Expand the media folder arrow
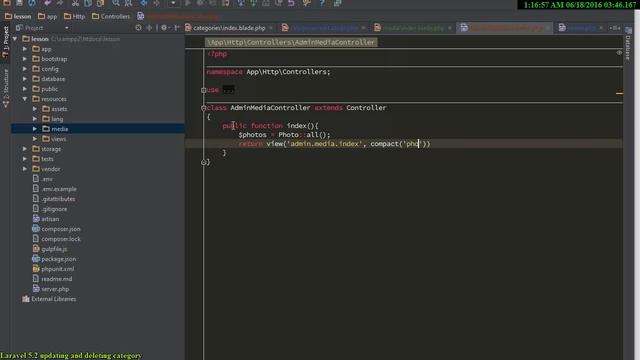Screen dimensions: 640x360 35,129
